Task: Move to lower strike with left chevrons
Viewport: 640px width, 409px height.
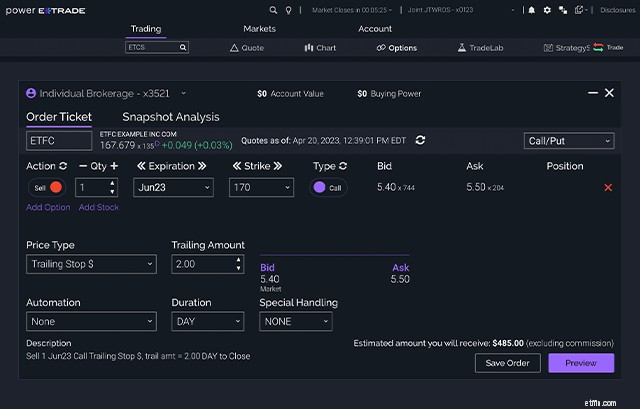Action: point(237,166)
